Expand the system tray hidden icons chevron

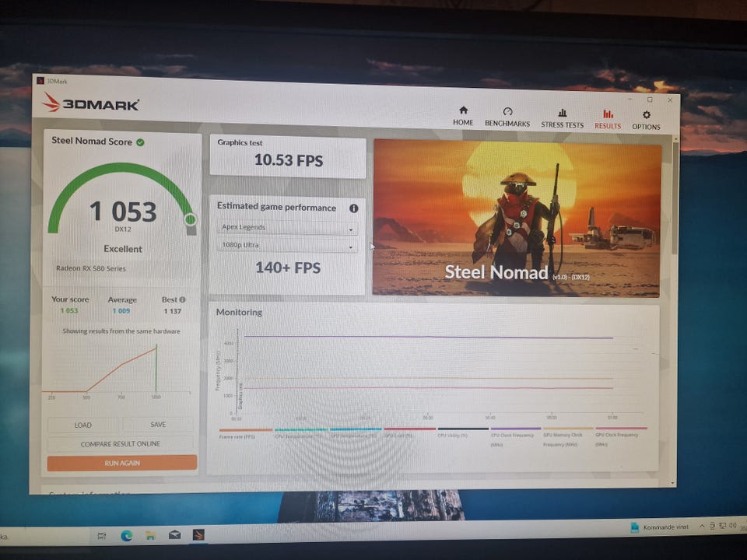pyautogui.click(x=702, y=527)
